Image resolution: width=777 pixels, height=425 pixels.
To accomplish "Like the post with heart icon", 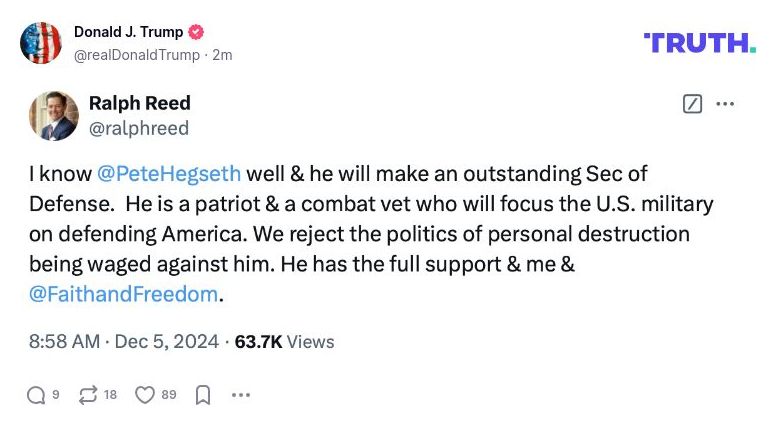I will pyautogui.click(x=145, y=395).
